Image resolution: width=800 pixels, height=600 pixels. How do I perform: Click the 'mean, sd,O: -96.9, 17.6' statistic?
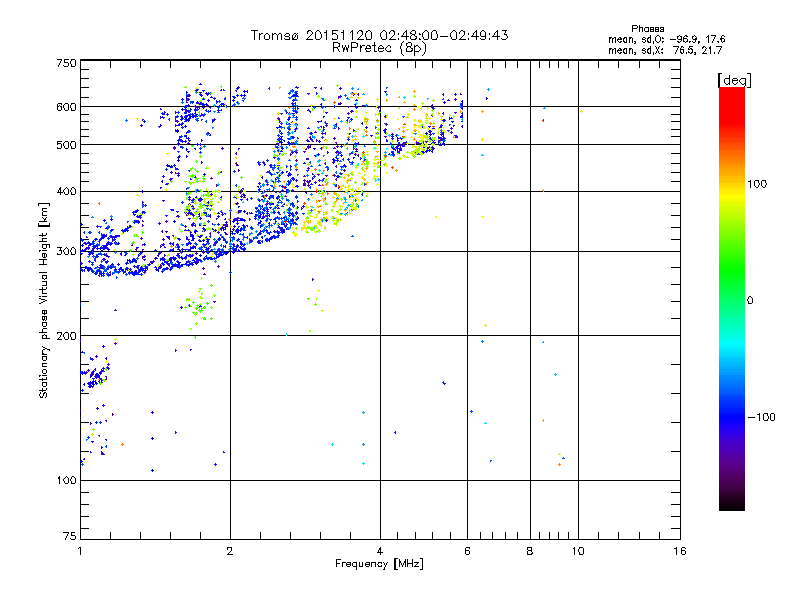pyautogui.click(x=666, y=39)
